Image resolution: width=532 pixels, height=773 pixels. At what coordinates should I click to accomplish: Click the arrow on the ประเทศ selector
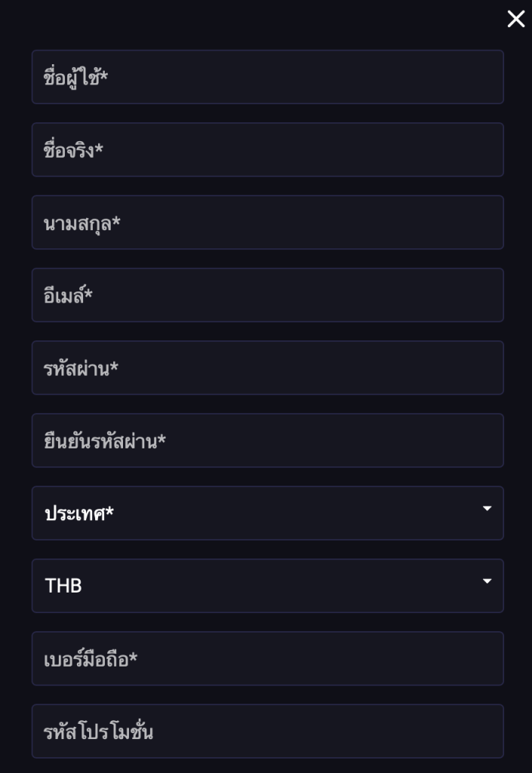click(x=487, y=509)
